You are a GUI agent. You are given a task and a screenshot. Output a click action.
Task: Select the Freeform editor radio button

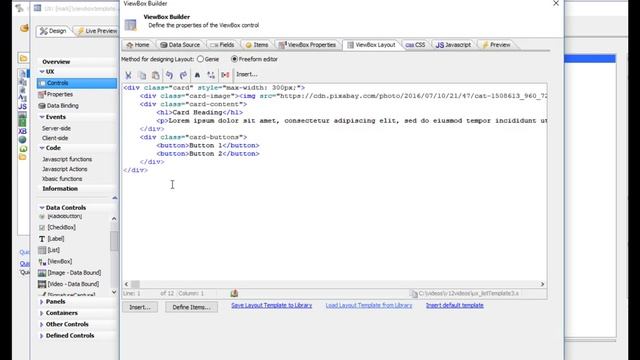click(x=234, y=59)
